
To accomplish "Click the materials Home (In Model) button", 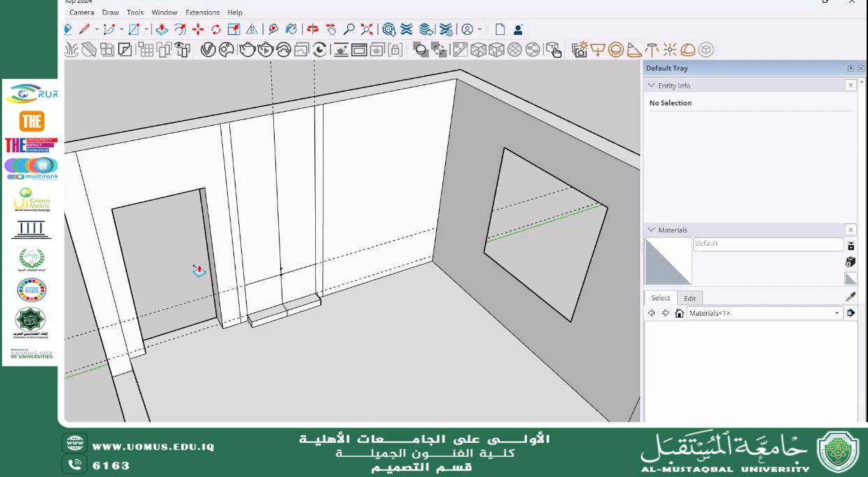I will coord(679,314).
